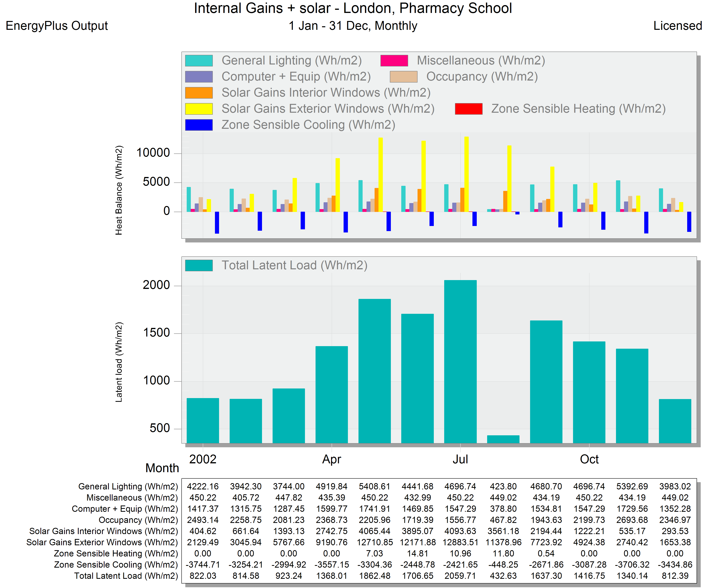Click the Solar Gains Exterior Windows yellow swatch

click(199, 109)
